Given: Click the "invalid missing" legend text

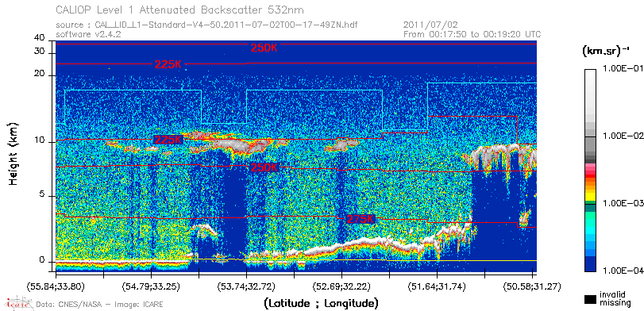Looking at the screenshot, I should click(615, 299).
